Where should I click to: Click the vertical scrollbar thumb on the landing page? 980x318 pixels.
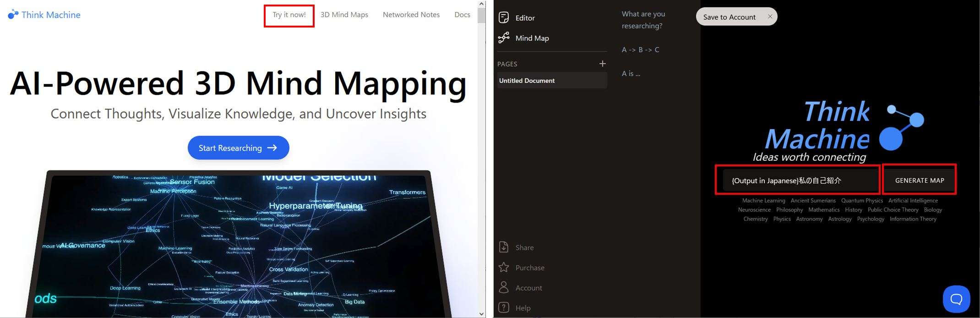(x=481, y=15)
